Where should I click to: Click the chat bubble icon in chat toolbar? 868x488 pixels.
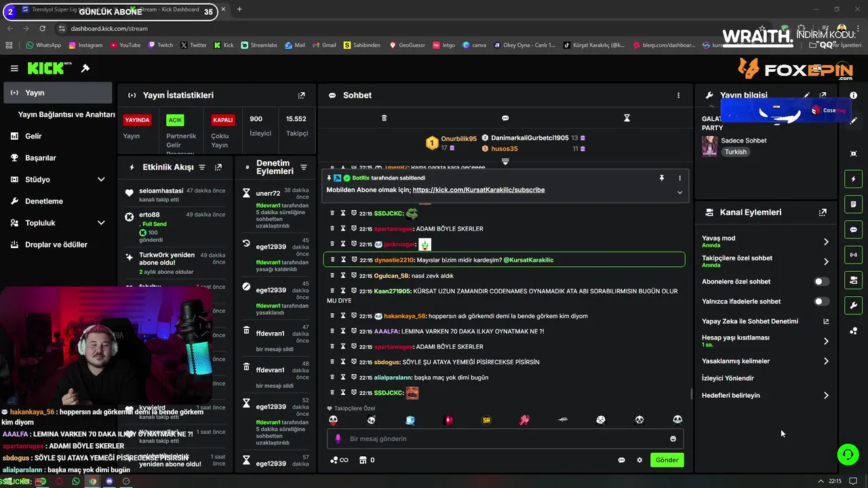(505, 118)
